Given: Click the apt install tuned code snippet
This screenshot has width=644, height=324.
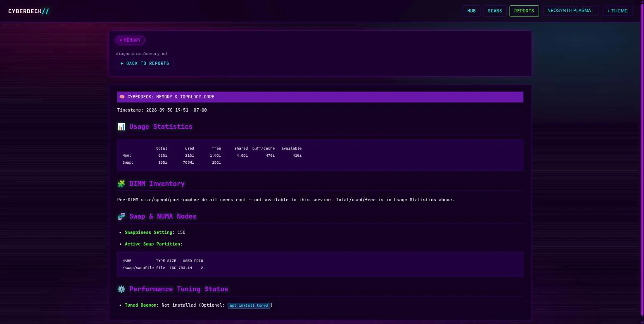Looking at the screenshot, I should pyautogui.click(x=249, y=305).
